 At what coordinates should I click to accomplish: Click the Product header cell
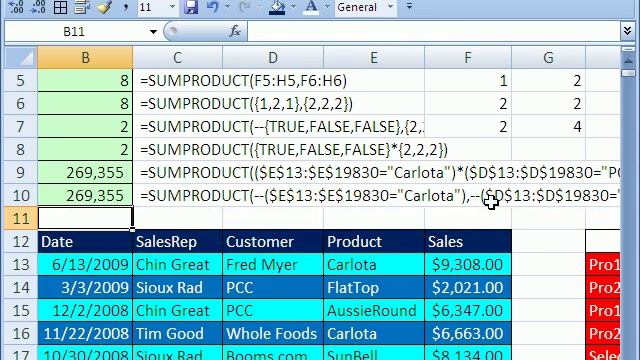pyautogui.click(x=374, y=242)
